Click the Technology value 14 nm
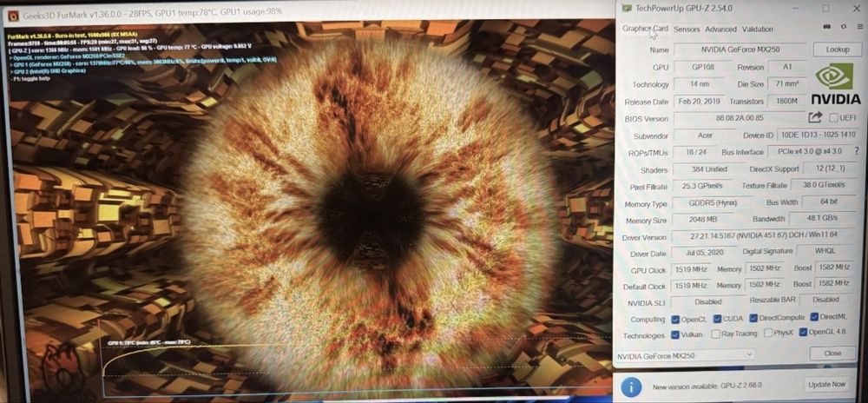Viewport: 868px width, 403px height. 699,84
